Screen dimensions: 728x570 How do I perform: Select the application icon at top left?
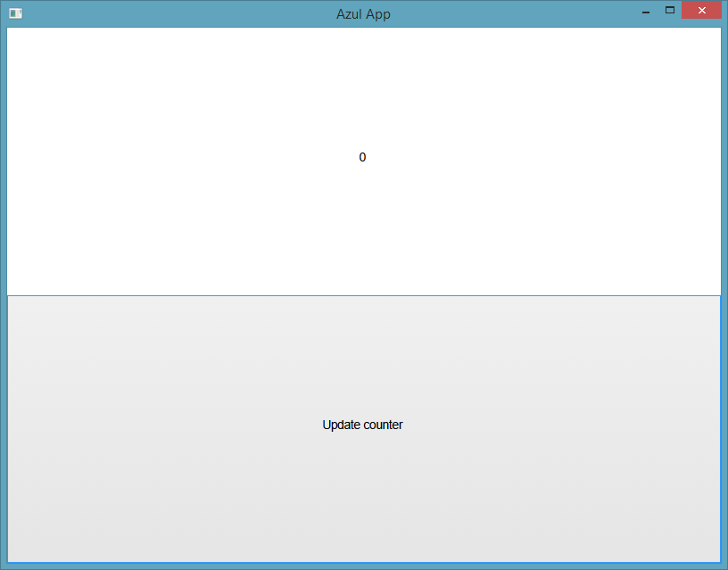click(14, 12)
